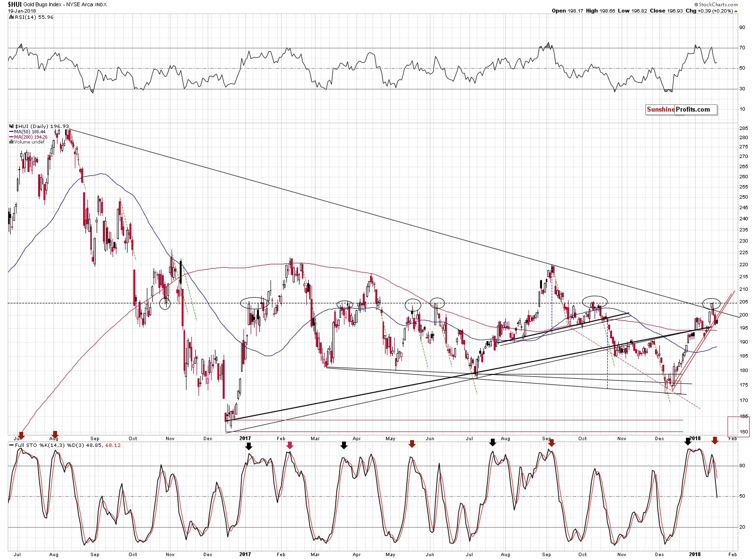Viewport: 756px width, 559px height.
Task: Click the red target rectangle near 160 level
Action: tap(739, 426)
